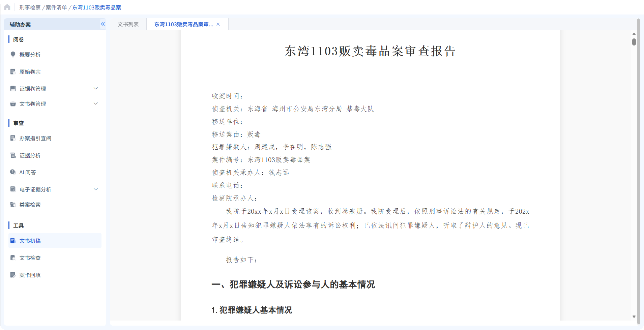Click subheading 1. 犯罪嫌疑人基本情况
Screen dimensions: 644x330
(252, 310)
